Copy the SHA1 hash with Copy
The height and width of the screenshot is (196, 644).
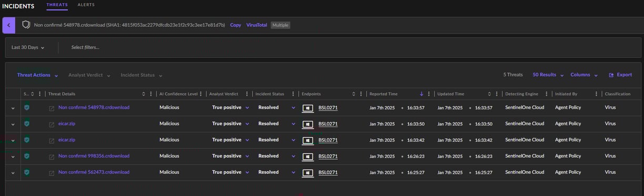(236, 25)
